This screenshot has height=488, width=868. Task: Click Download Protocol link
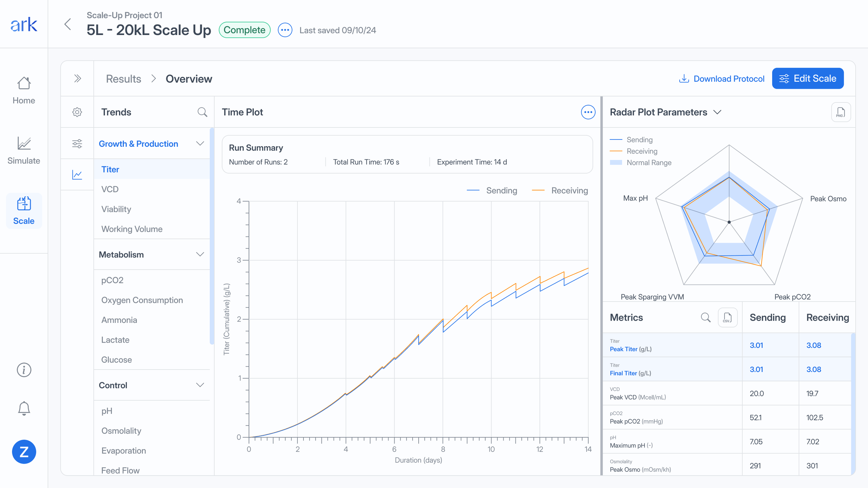pyautogui.click(x=721, y=78)
